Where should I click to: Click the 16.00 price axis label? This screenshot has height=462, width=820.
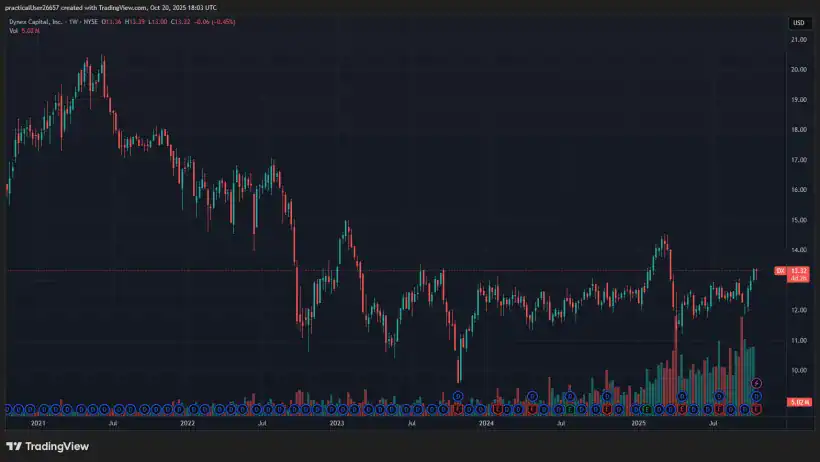coord(799,190)
